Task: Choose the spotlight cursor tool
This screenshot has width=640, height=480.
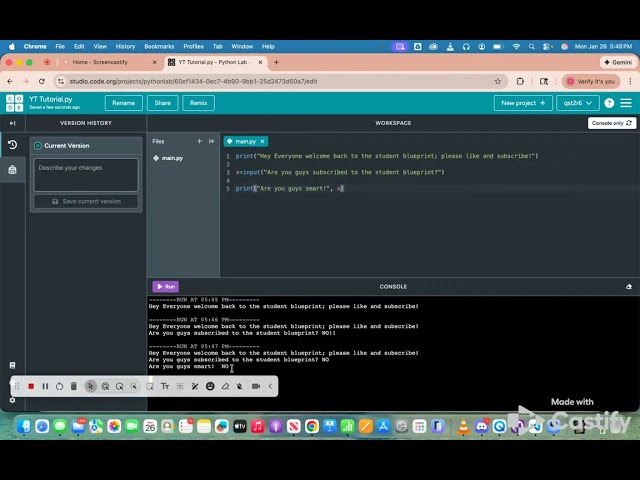Action: pyautogui.click(x=105, y=386)
